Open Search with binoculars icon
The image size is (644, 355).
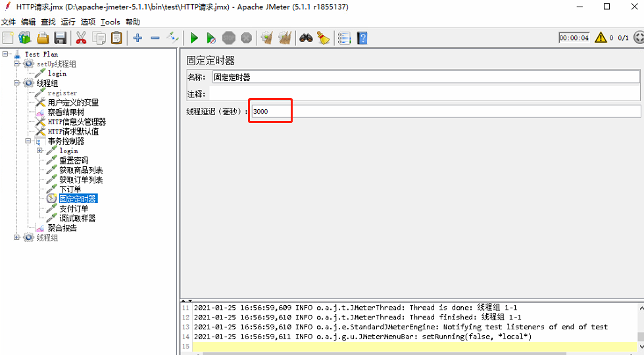coord(306,38)
